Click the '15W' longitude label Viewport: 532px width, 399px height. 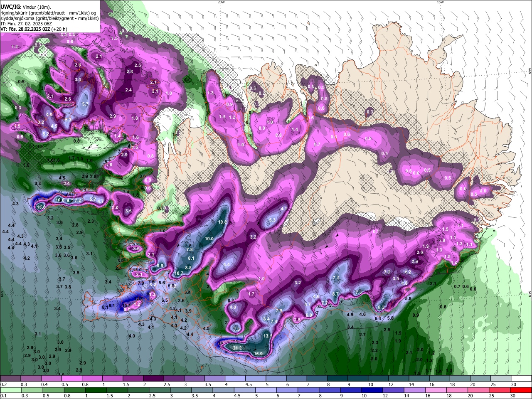441,2
